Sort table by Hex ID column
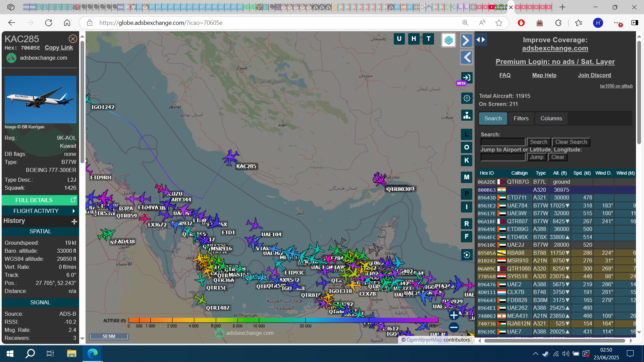This screenshot has width=644, height=362. (x=486, y=173)
